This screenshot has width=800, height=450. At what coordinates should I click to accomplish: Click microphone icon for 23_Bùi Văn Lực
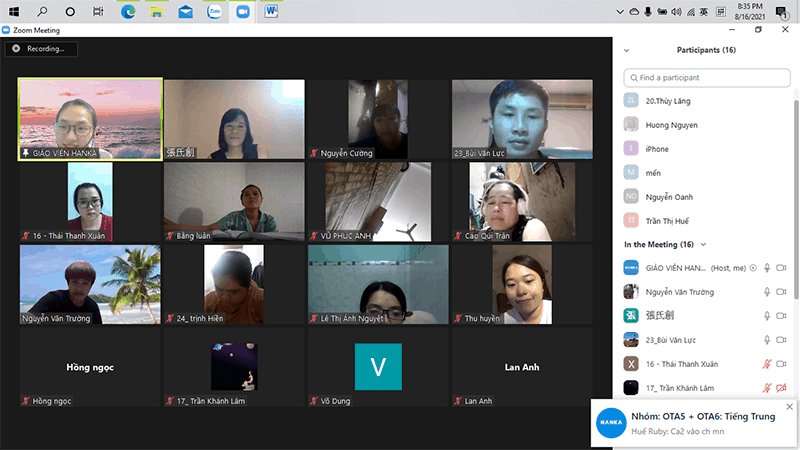[767, 340]
